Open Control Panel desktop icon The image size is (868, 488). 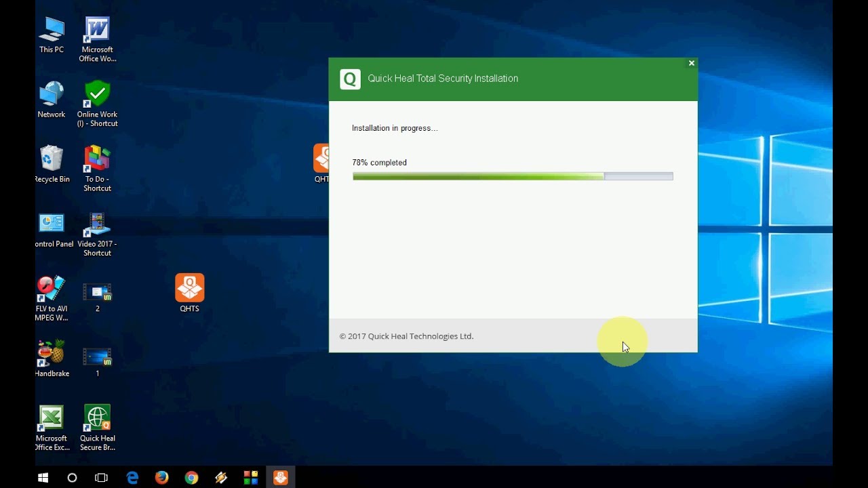click(53, 230)
